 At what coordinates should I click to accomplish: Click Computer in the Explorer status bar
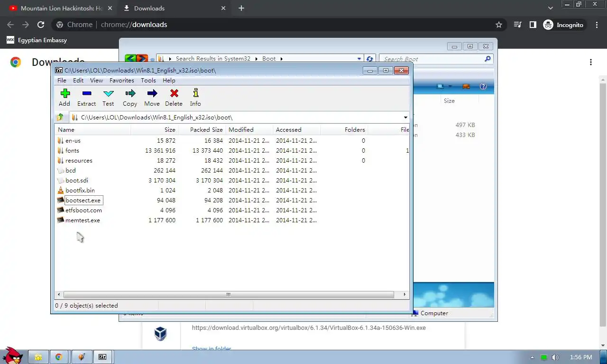click(x=430, y=313)
